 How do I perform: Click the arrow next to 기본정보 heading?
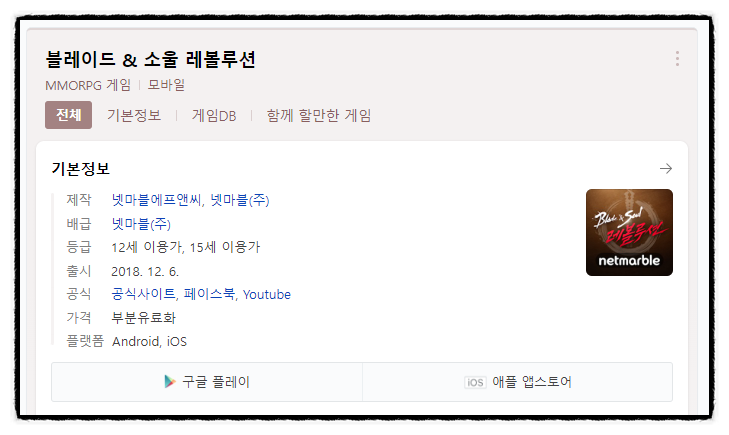pyautogui.click(x=666, y=168)
